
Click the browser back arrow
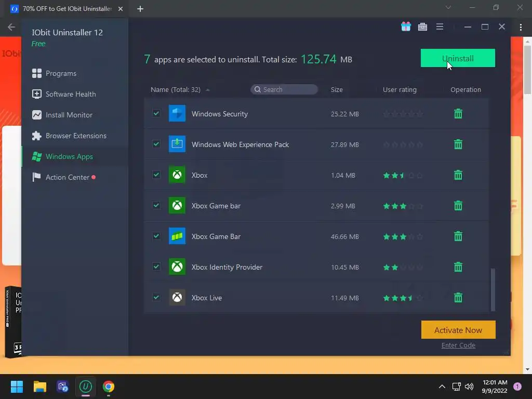tap(11, 27)
